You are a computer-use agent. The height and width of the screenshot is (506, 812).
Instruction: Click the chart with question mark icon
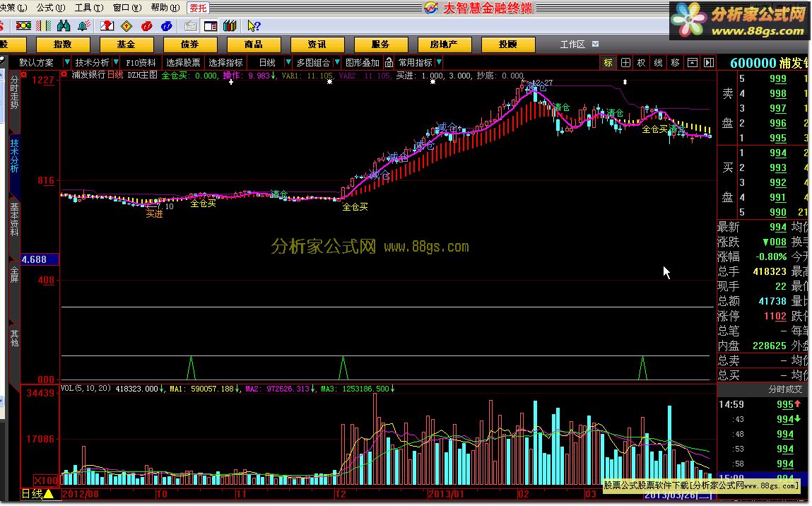(x=107, y=25)
